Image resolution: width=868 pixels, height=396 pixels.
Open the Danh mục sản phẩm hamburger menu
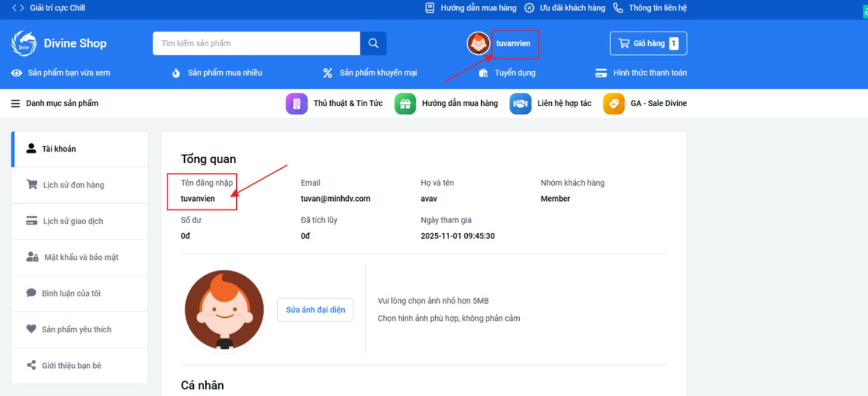(16, 103)
